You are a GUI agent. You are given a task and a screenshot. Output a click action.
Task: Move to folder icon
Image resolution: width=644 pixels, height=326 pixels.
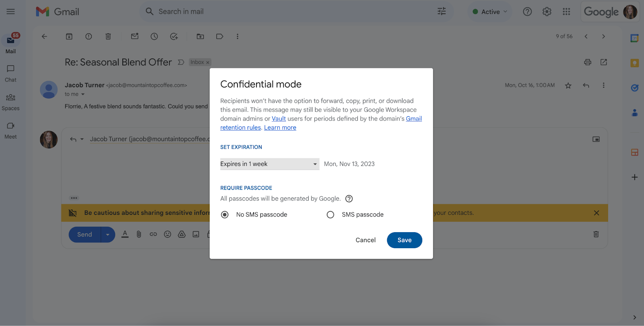(x=200, y=36)
